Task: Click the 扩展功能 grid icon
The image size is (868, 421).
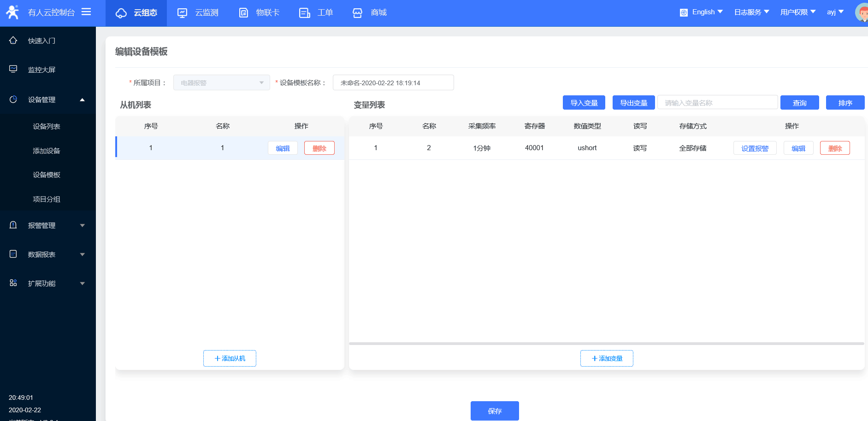Action: [x=13, y=283]
